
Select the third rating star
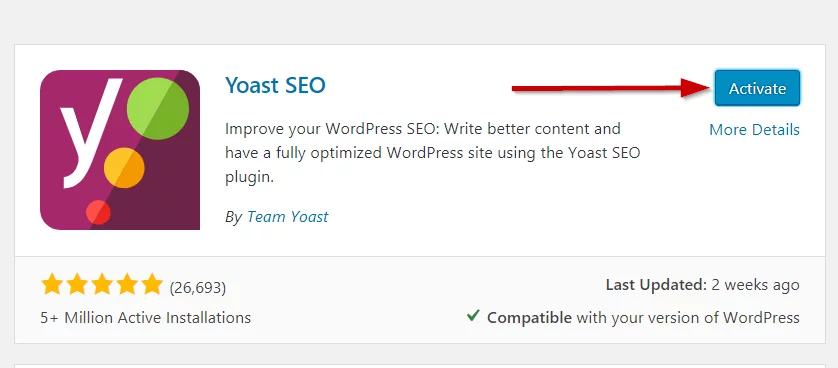(x=102, y=284)
